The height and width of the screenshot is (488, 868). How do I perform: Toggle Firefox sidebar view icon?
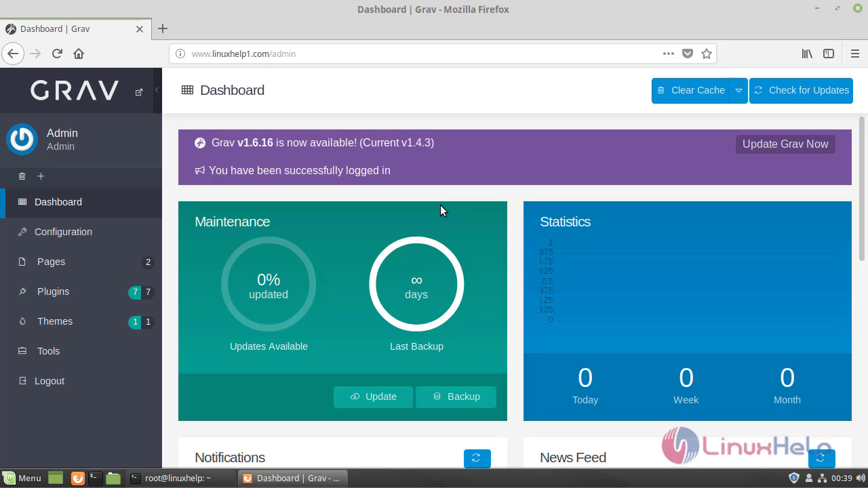coord(829,54)
